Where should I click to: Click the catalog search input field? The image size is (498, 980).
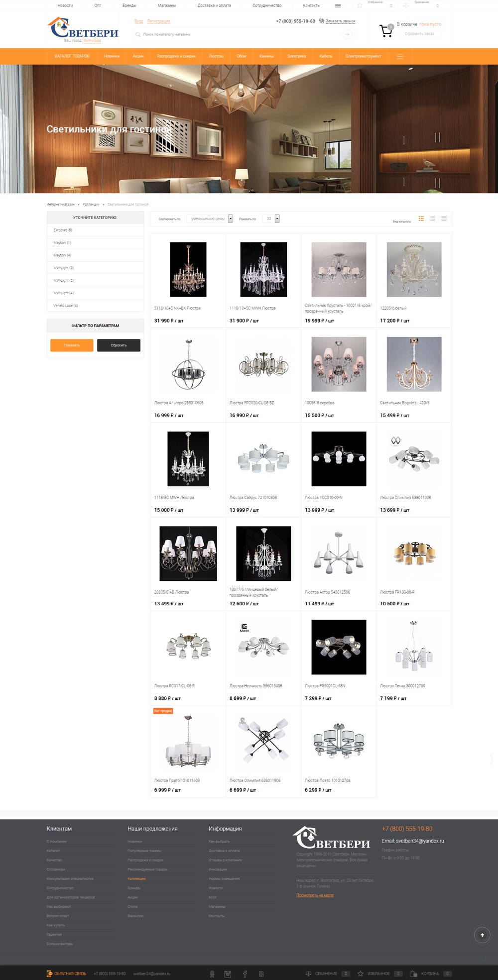[238, 34]
